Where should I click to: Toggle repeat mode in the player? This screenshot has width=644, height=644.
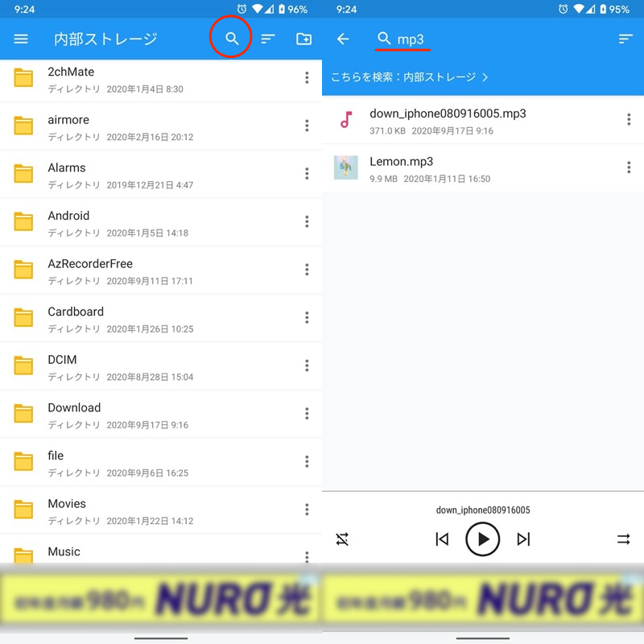pos(624,539)
